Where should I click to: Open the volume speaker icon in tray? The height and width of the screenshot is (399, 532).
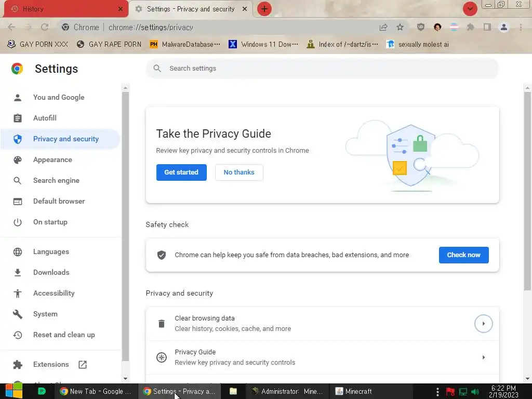pos(475,392)
